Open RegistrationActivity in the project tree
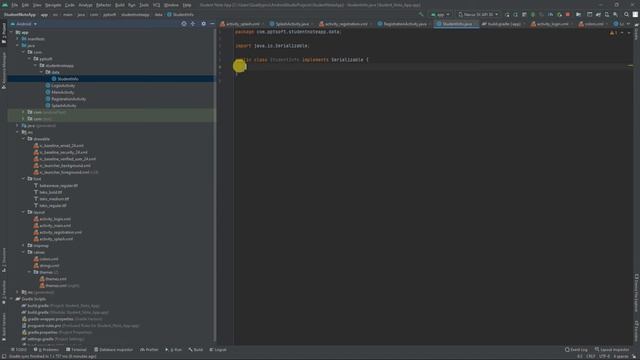This screenshot has width=640, height=360. tap(69, 99)
